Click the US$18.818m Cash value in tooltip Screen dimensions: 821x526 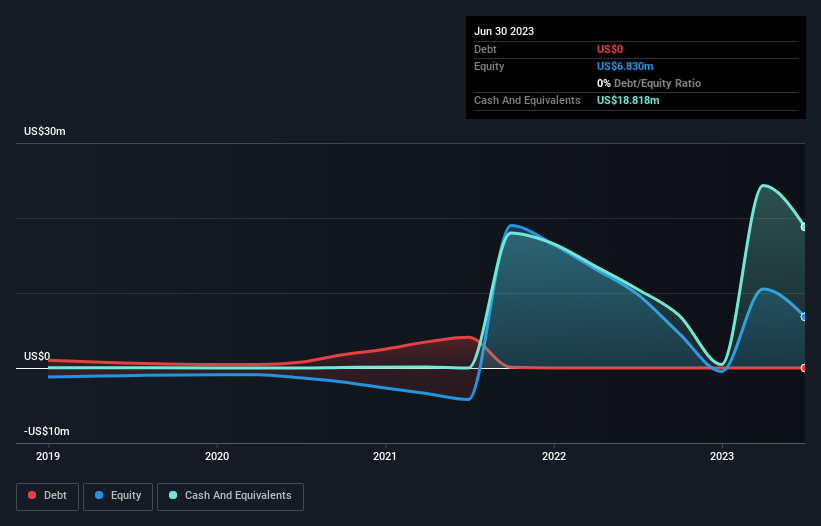628,100
